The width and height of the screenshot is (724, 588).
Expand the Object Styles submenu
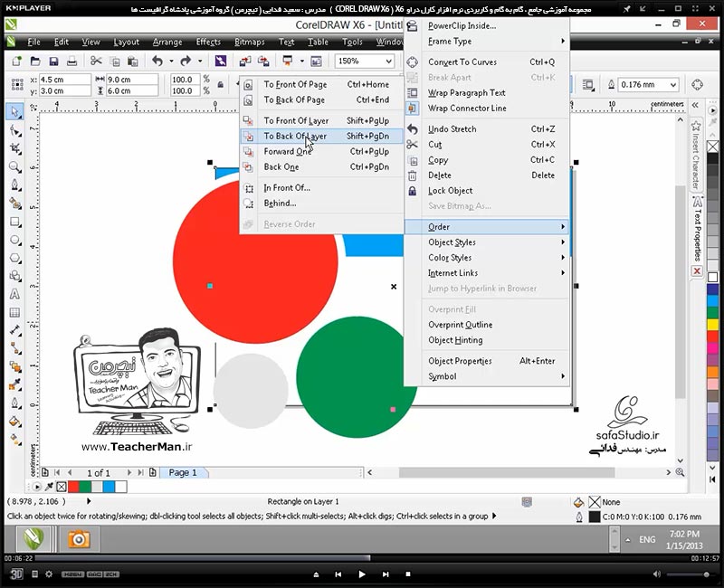pos(563,242)
